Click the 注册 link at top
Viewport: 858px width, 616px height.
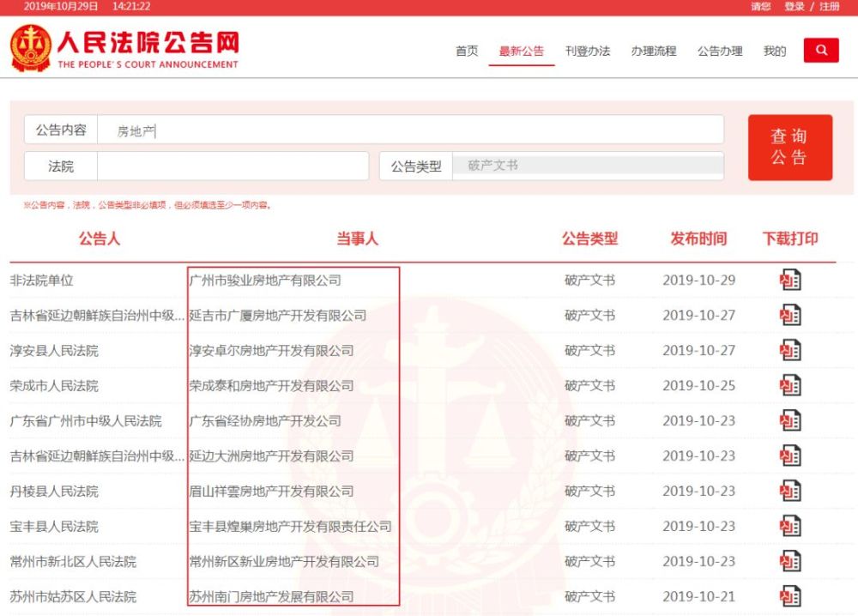coord(829,7)
